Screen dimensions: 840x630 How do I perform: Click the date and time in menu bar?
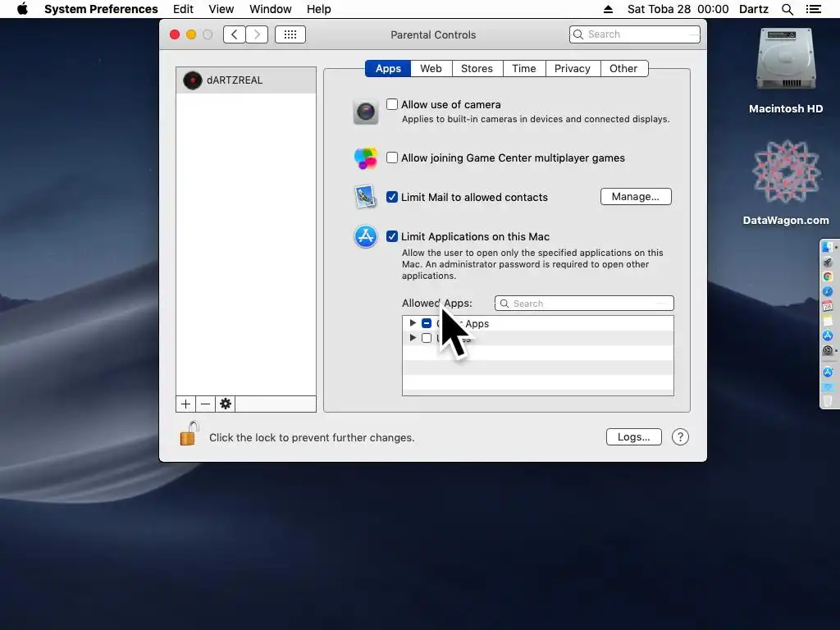[x=678, y=9]
